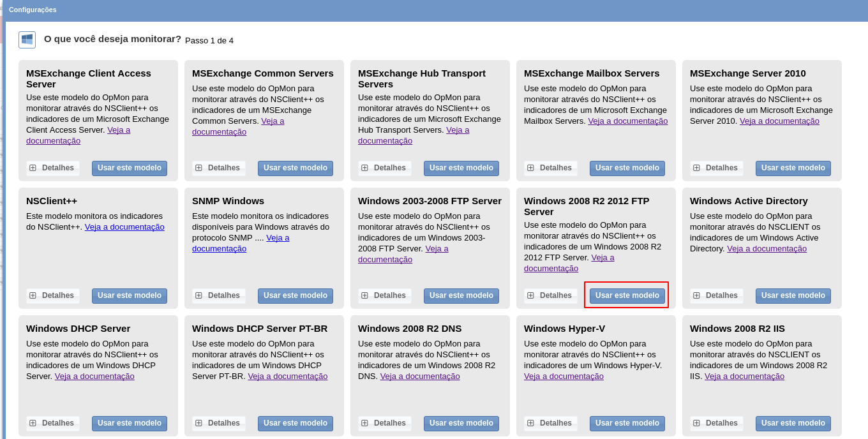868x439 pixels.
Task: Use the SNMP Windows model
Action: click(295, 295)
